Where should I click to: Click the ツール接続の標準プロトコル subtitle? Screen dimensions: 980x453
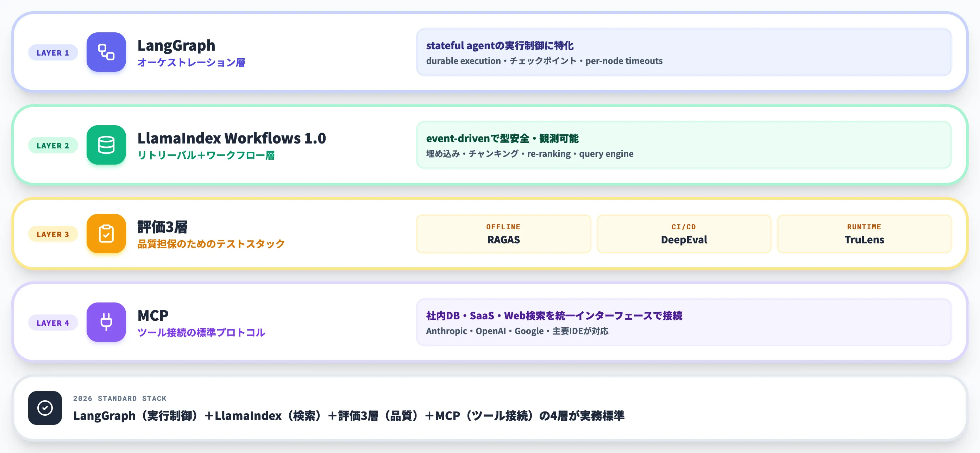[x=201, y=332]
